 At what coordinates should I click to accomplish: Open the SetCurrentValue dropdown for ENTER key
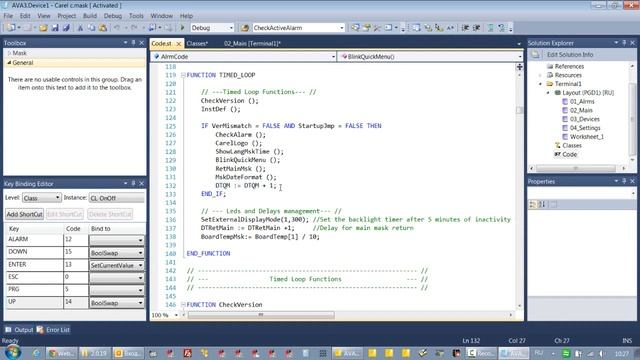(140, 265)
